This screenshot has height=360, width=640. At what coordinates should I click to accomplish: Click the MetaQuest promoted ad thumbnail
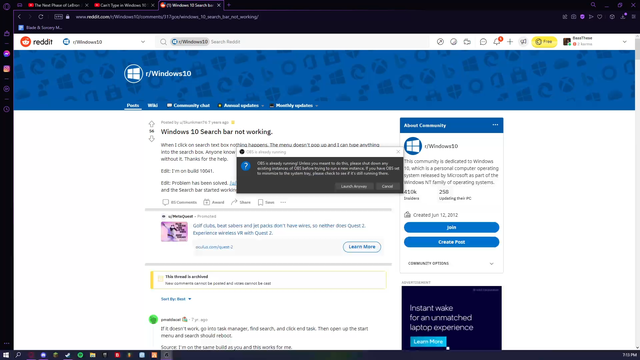click(x=174, y=231)
